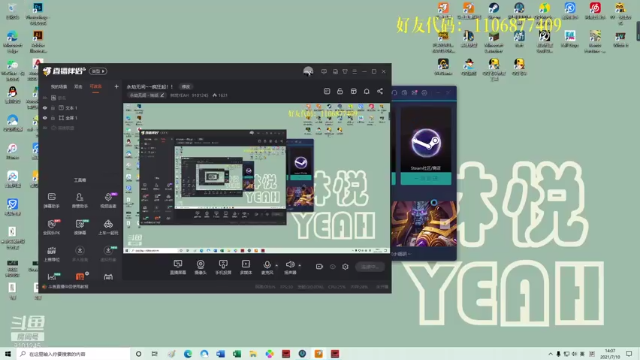Image resolution: width=640 pixels, height=360 pixels.
Task: Open the share icon above the preview
Action: [x=380, y=91]
